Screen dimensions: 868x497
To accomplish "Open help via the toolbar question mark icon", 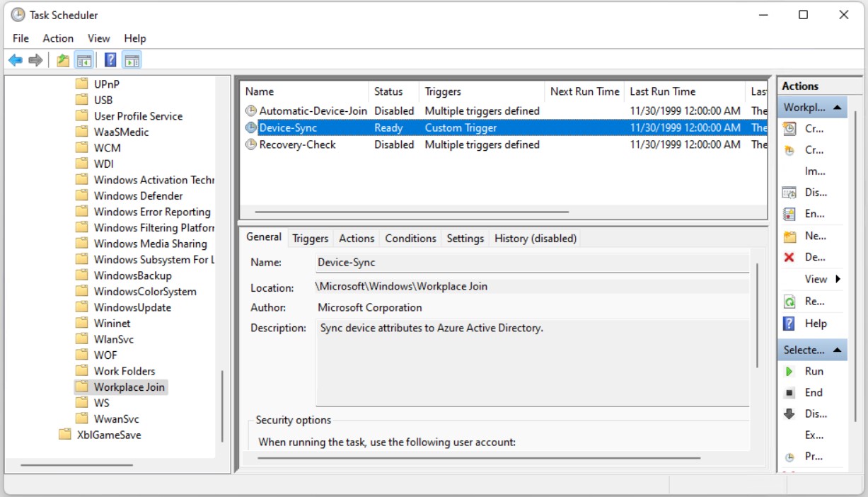I will [x=110, y=61].
